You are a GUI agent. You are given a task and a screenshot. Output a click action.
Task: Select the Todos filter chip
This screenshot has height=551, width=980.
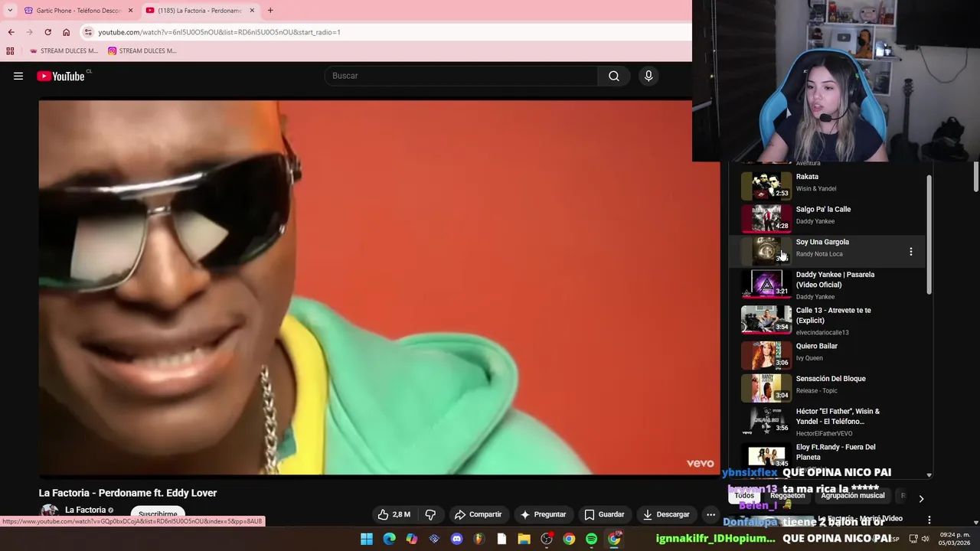744,496
